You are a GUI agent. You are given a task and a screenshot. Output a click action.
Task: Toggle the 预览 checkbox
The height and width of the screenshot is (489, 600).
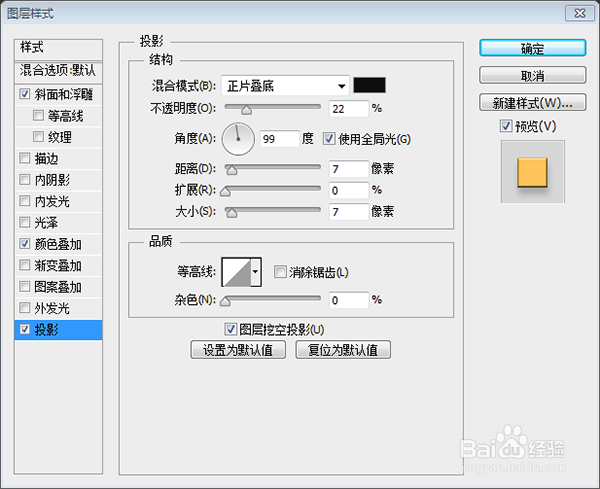pos(506,126)
